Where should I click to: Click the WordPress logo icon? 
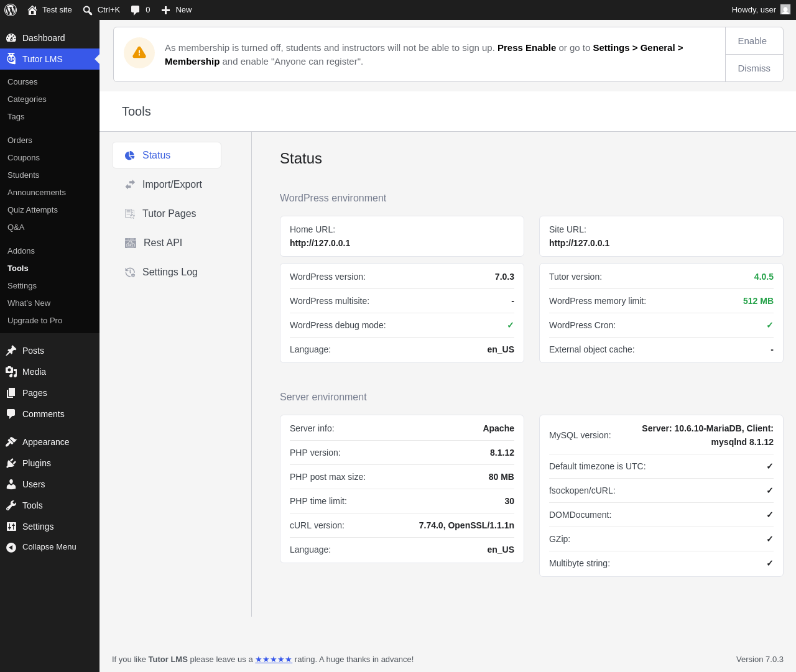coord(11,10)
